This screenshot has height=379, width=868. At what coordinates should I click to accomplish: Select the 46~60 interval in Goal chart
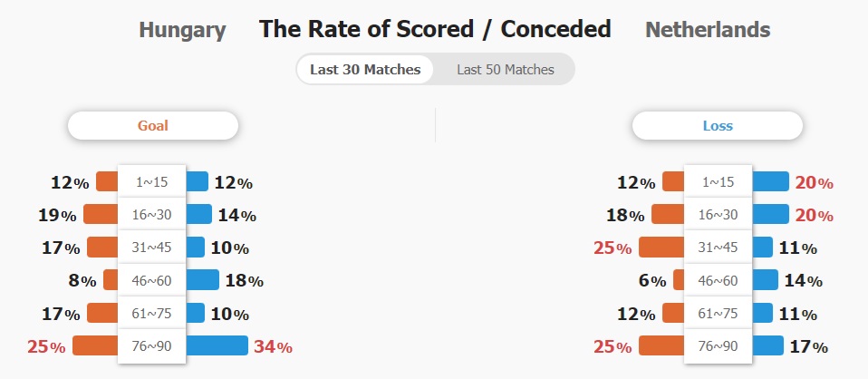[x=152, y=280]
